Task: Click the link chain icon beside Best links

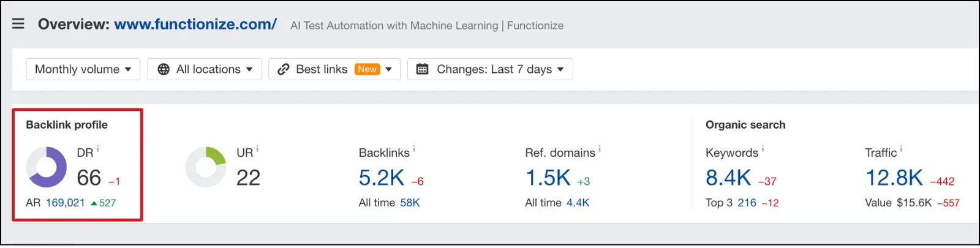Action: coord(283,69)
